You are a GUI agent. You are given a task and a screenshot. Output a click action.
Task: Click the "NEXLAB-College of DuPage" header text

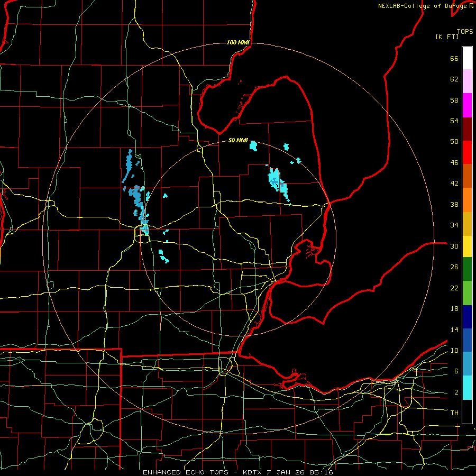point(422,6)
